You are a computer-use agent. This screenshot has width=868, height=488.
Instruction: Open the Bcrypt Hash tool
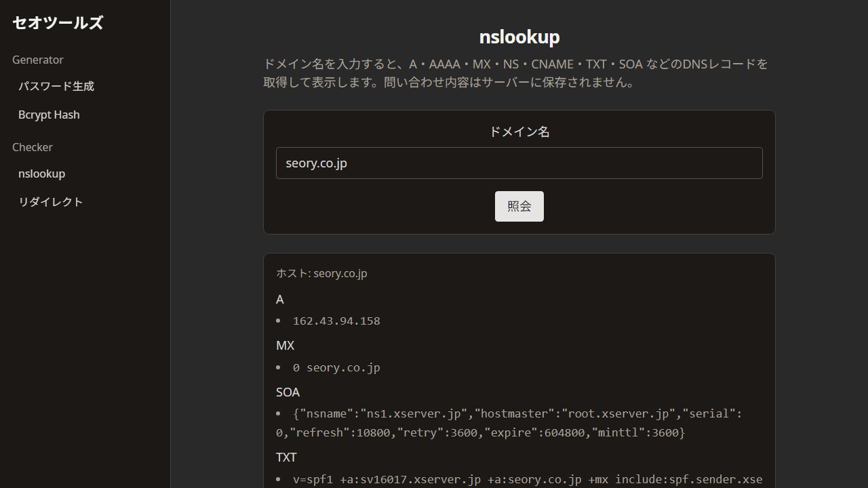[x=49, y=115]
